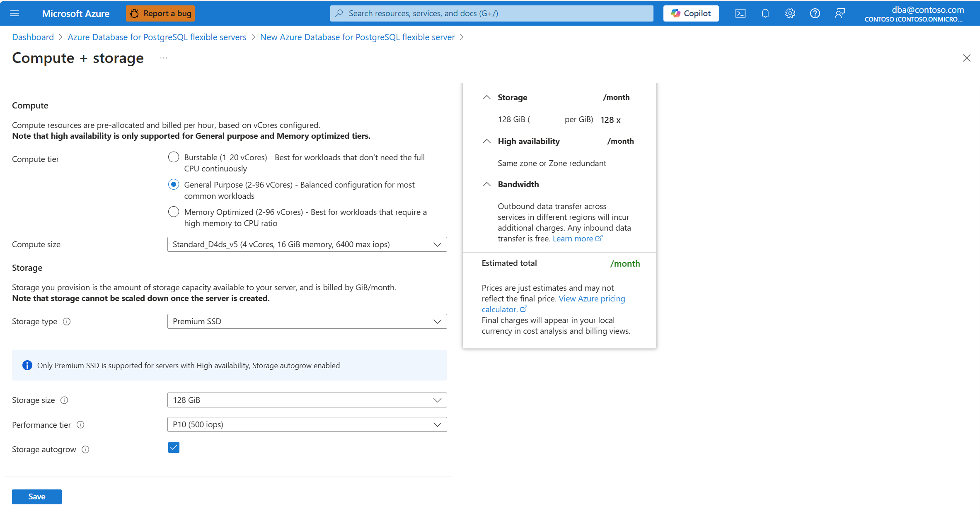Go to the Dashboard breadcrumb

(x=33, y=37)
